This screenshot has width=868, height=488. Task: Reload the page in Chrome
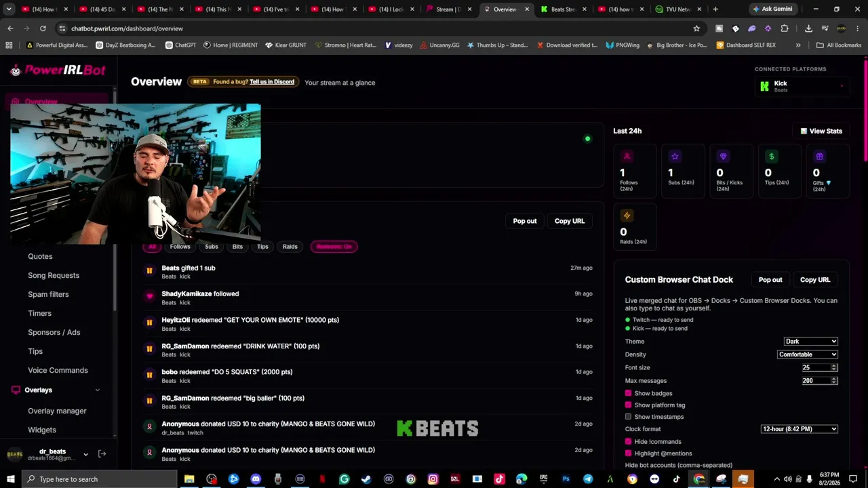point(43,28)
